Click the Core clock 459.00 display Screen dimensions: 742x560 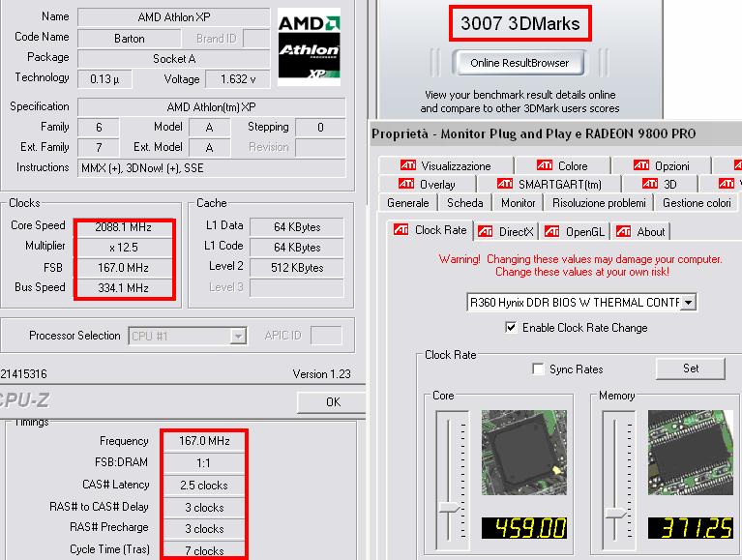(x=523, y=528)
